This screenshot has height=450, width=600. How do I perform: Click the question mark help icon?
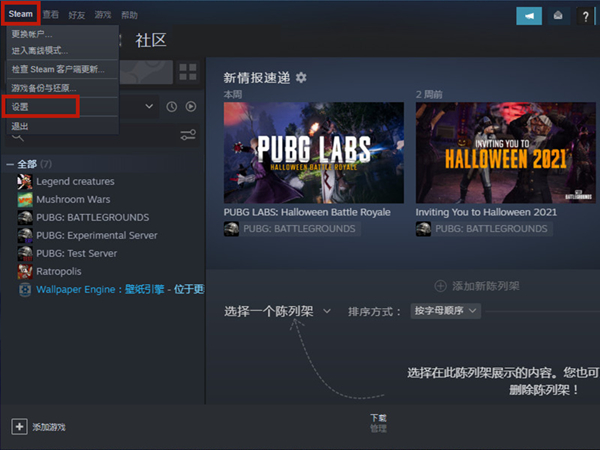[x=585, y=16]
